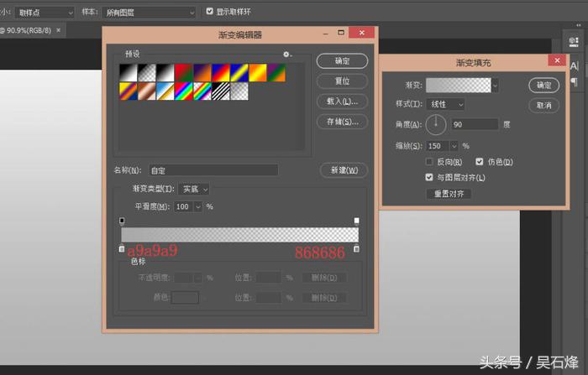This screenshot has height=375, width=588.
Task: Select the right color stop 868686
Action: pos(357,249)
